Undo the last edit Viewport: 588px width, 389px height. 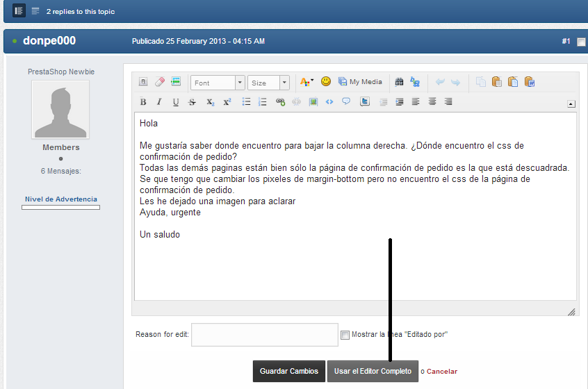click(x=440, y=82)
